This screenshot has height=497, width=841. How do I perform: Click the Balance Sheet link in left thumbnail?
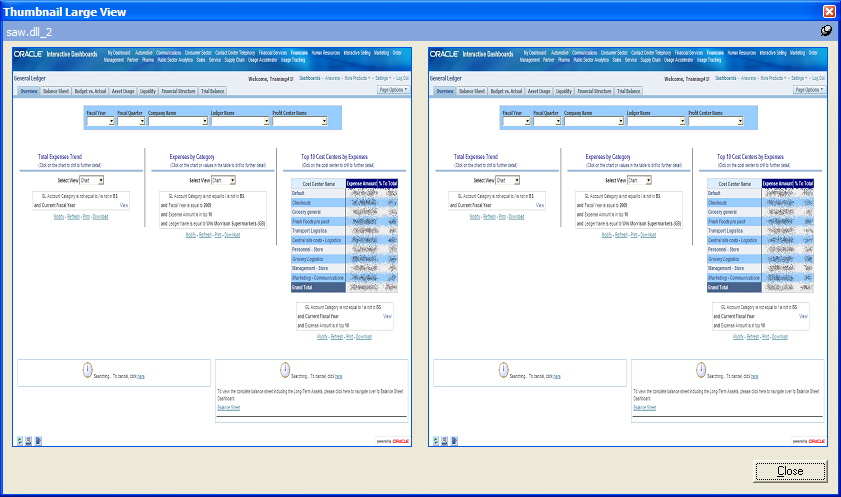pos(228,408)
